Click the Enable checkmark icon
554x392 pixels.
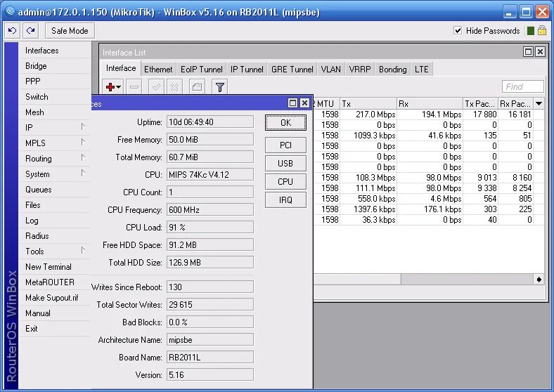157,87
